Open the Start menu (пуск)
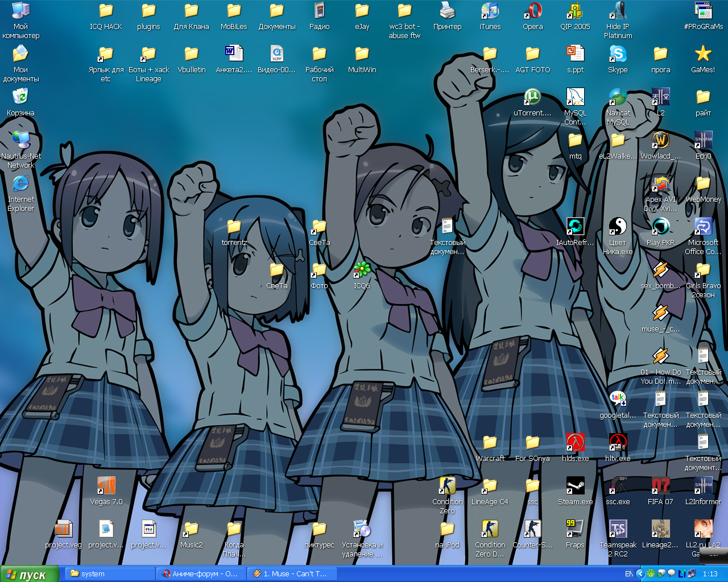The height and width of the screenshot is (582, 728). 30,574
